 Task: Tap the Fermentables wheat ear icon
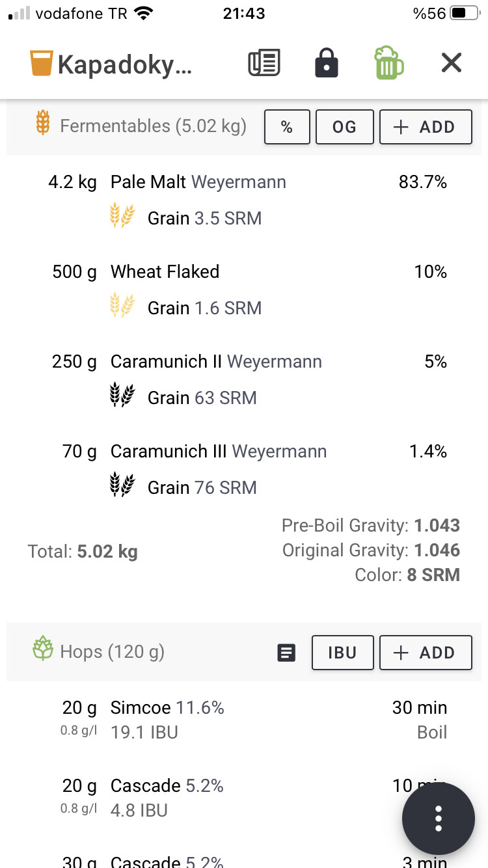[43, 123]
